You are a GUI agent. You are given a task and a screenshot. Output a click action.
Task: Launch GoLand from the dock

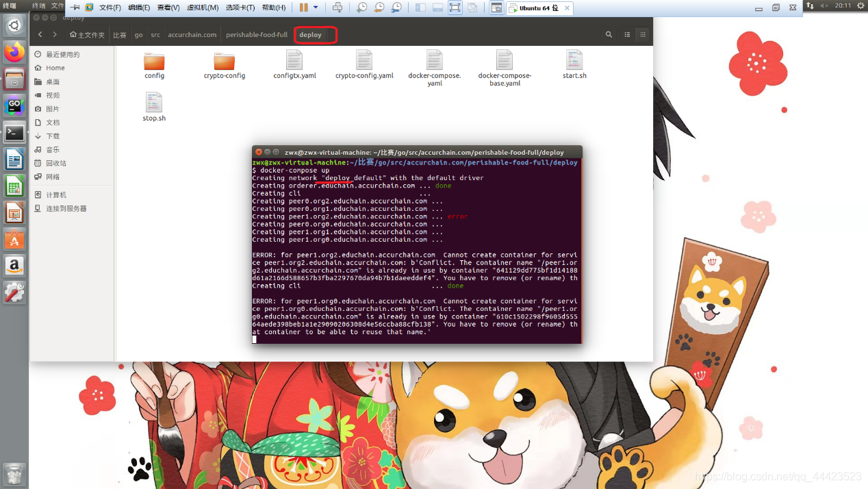[14, 105]
